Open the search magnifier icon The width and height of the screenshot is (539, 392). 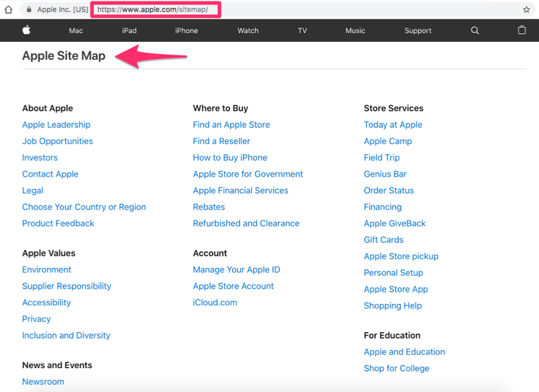tap(475, 30)
